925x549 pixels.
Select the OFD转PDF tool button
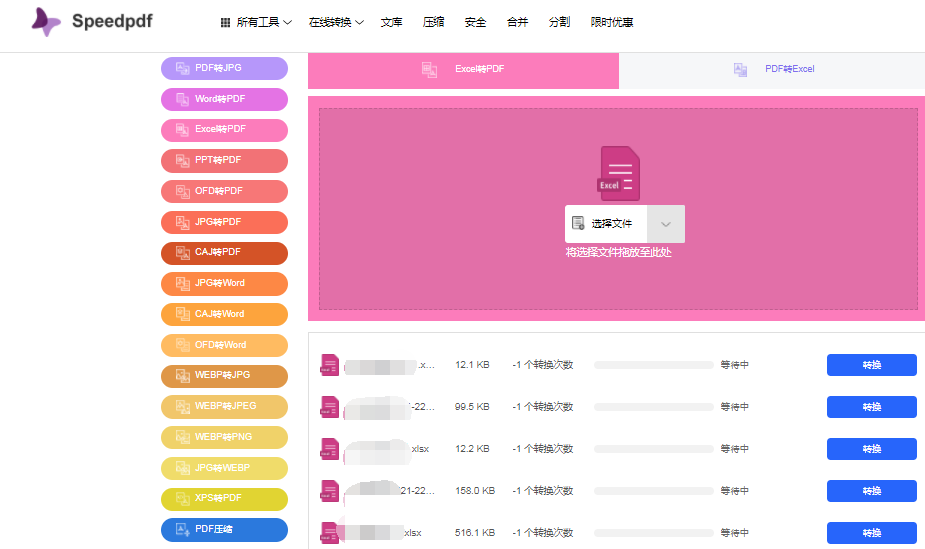224,191
